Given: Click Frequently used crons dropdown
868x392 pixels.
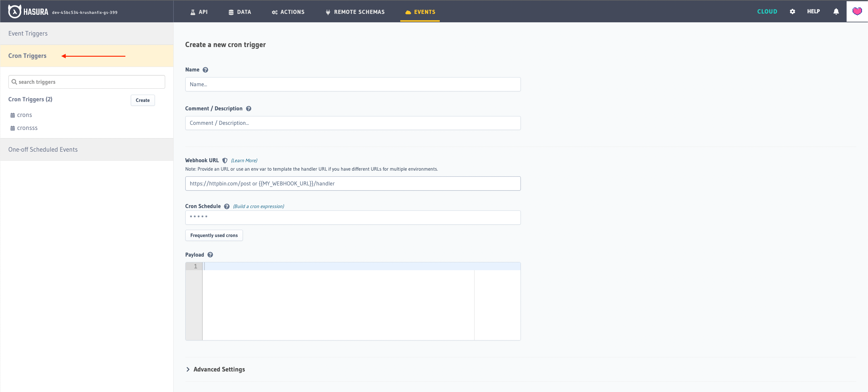Looking at the screenshot, I should click(214, 235).
